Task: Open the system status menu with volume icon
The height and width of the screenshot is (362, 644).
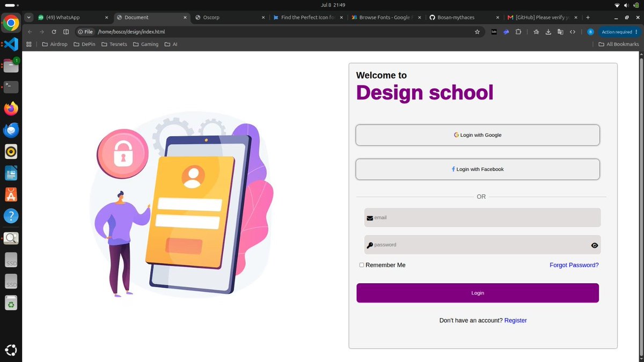Action: 626,5
